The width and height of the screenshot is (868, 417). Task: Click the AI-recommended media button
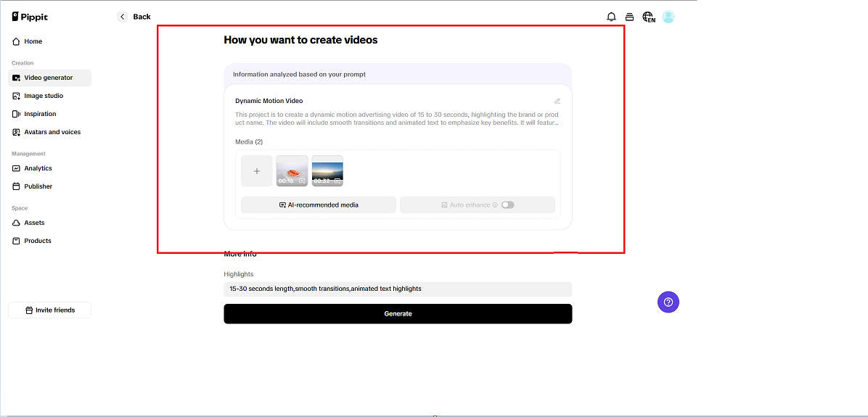point(319,205)
